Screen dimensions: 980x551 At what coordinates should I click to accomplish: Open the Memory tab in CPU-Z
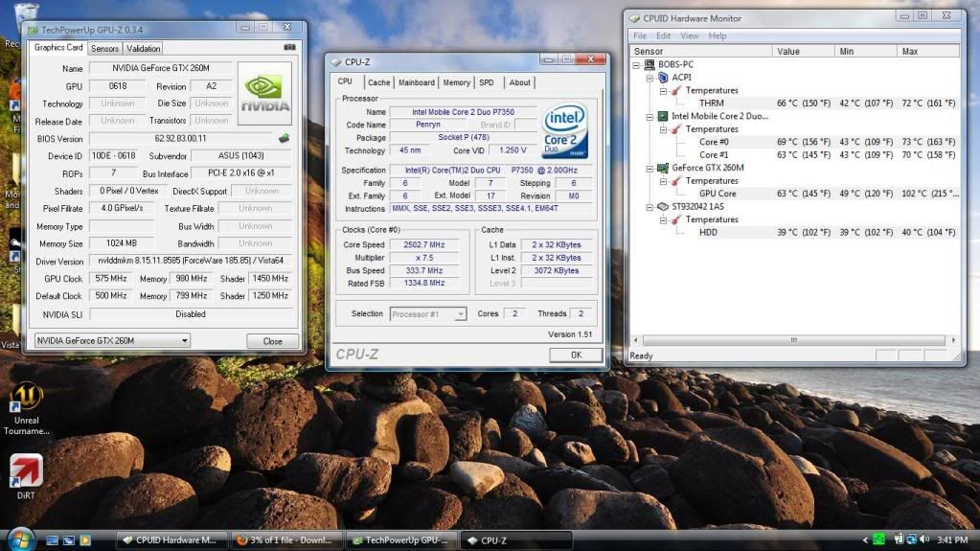point(456,82)
